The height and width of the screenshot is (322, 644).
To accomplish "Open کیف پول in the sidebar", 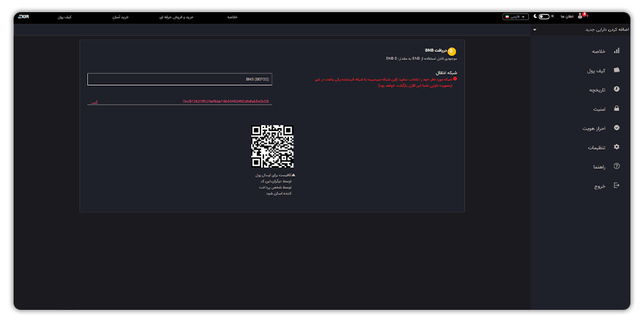I will point(596,71).
